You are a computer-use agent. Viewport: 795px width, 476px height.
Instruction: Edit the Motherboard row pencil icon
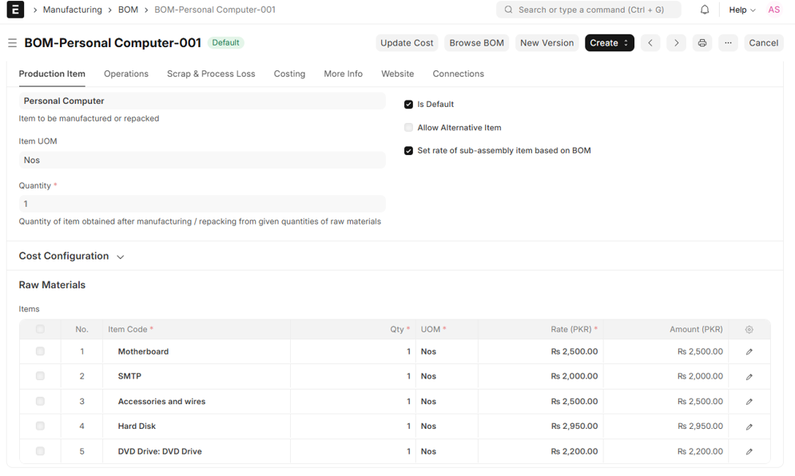pos(749,352)
